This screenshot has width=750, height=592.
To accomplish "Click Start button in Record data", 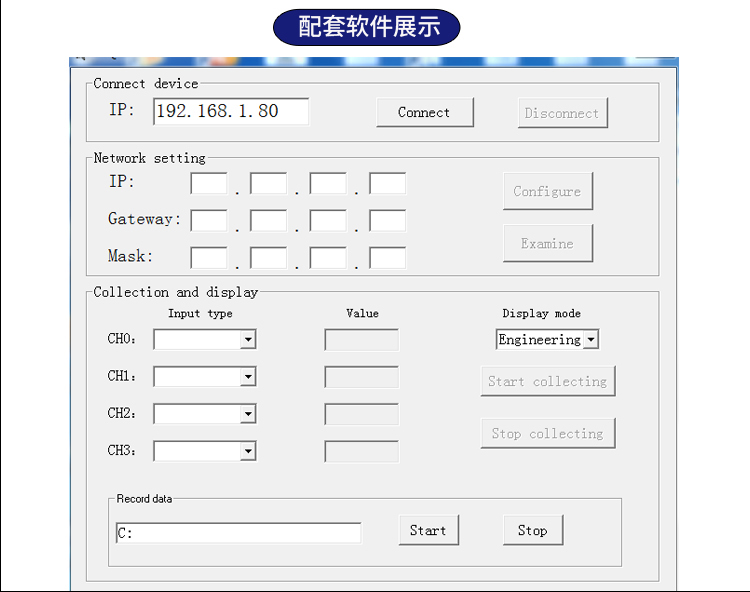I will click(x=429, y=530).
